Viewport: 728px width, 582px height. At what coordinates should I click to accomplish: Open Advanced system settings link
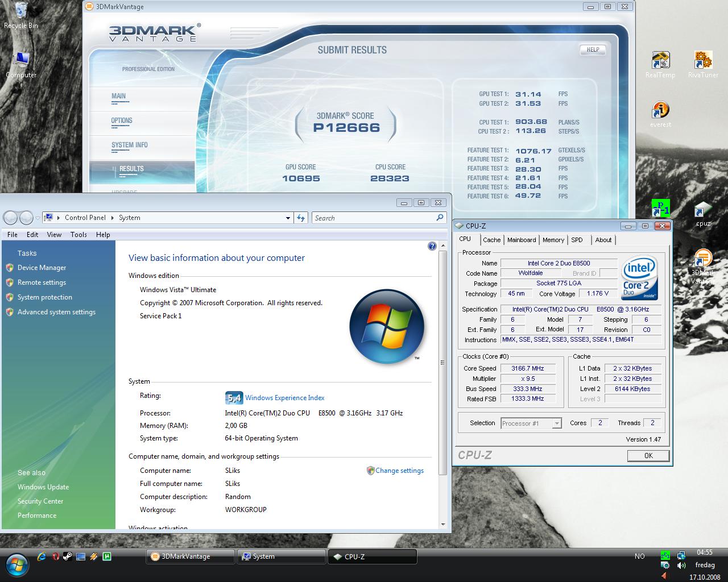[56, 312]
